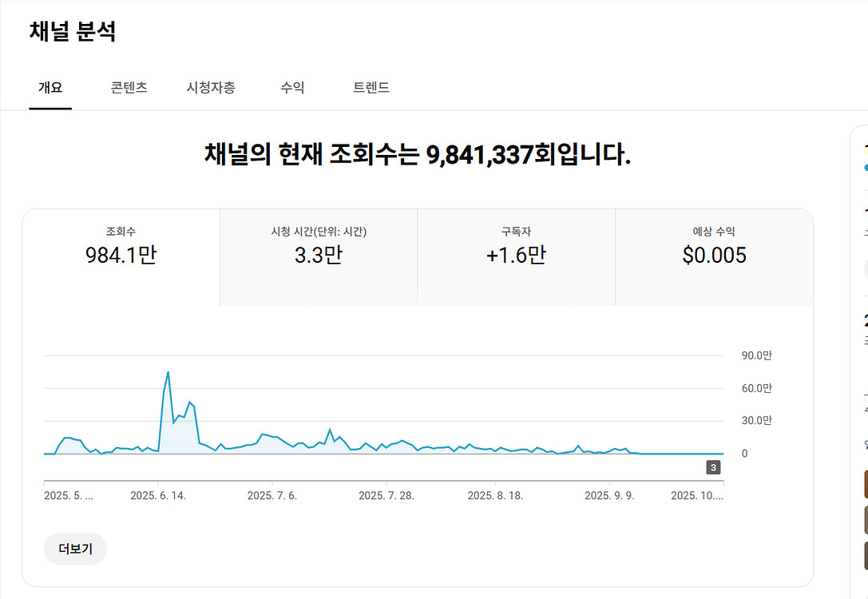The width and height of the screenshot is (868, 599).
Task: Select the 구독자 metric card
Action: point(516,246)
